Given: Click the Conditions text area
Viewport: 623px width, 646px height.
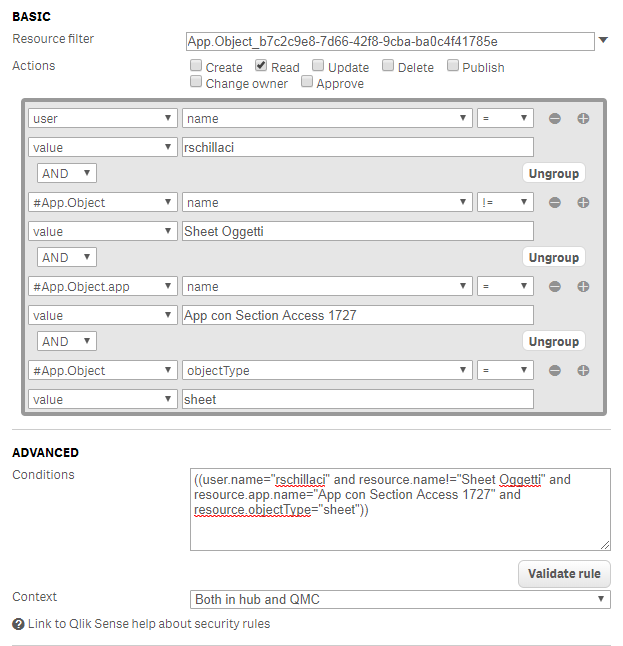Looking at the screenshot, I should (400, 509).
